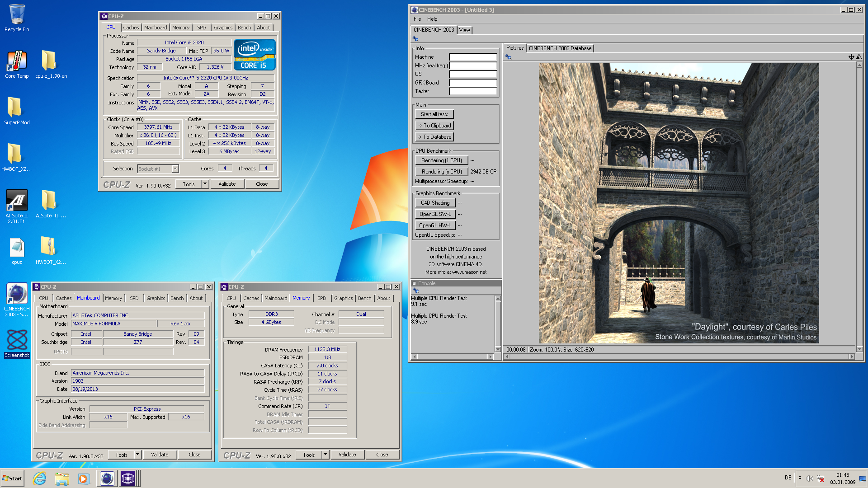The width and height of the screenshot is (868, 488).
Task: Select the AI Suite II 2.01.01 shortcut
Action: coord(17,206)
